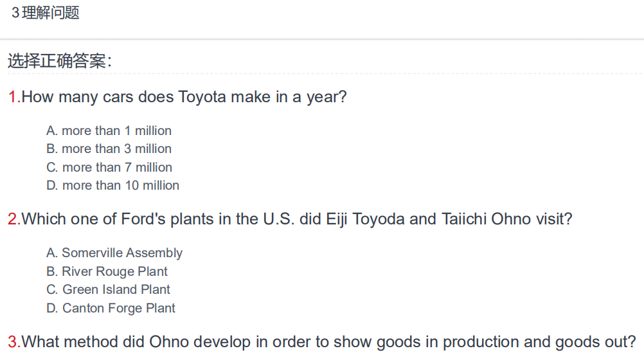This screenshot has height=353, width=644.
Task: Click the word Toyota in question 1
Action: 202,97
